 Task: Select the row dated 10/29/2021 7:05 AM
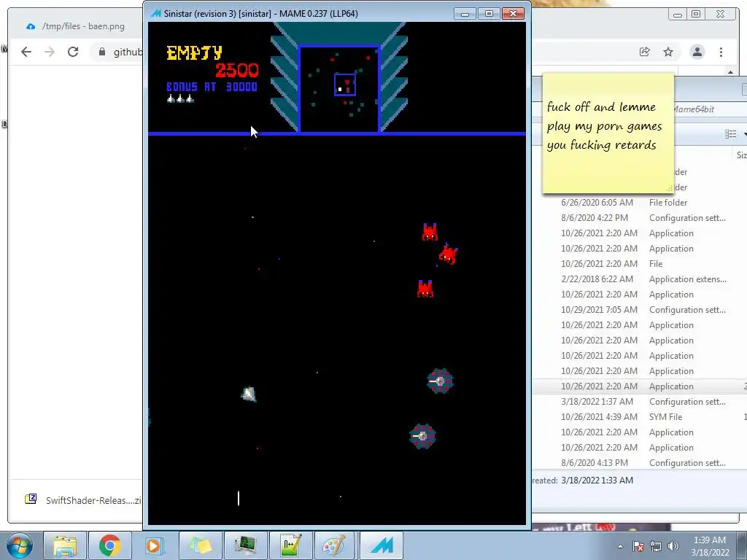(640, 309)
